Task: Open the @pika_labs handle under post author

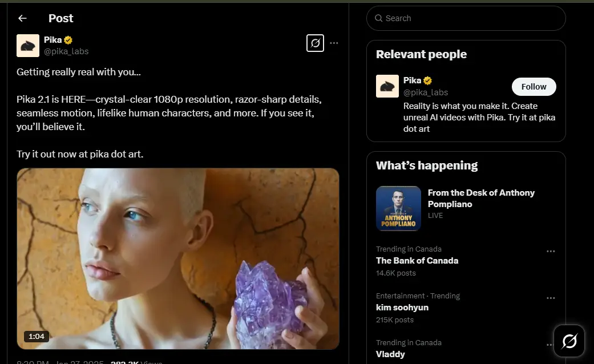Action: click(x=66, y=51)
